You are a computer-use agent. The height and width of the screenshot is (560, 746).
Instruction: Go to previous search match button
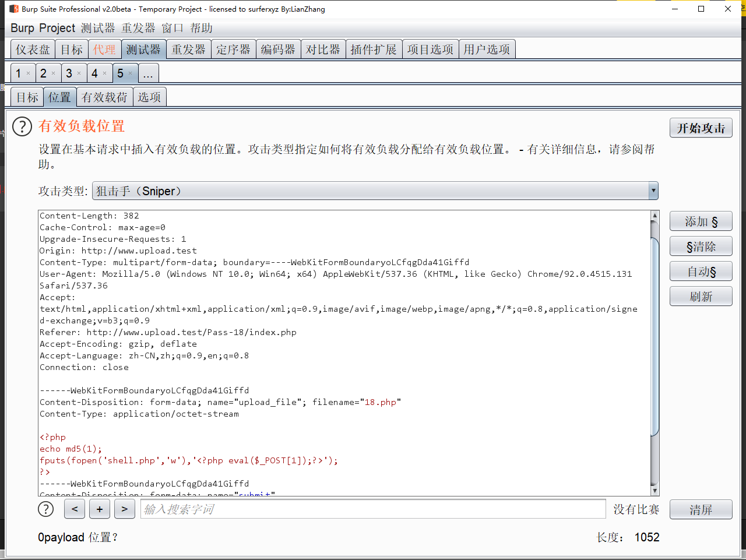pos(75,509)
